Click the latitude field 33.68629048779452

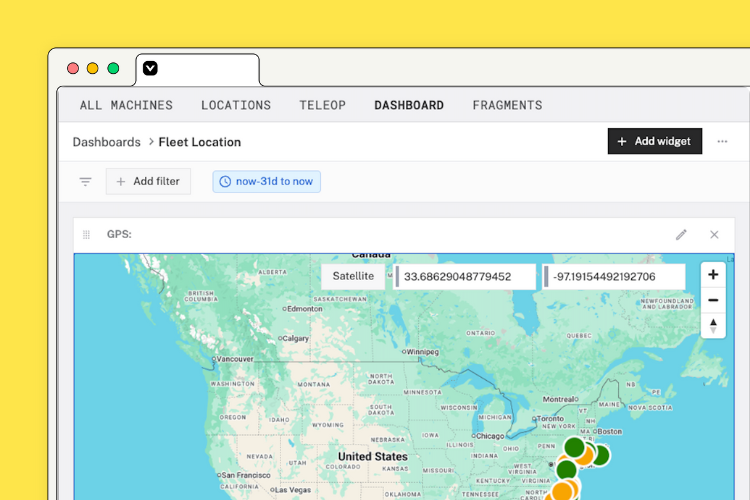[464, 277]
